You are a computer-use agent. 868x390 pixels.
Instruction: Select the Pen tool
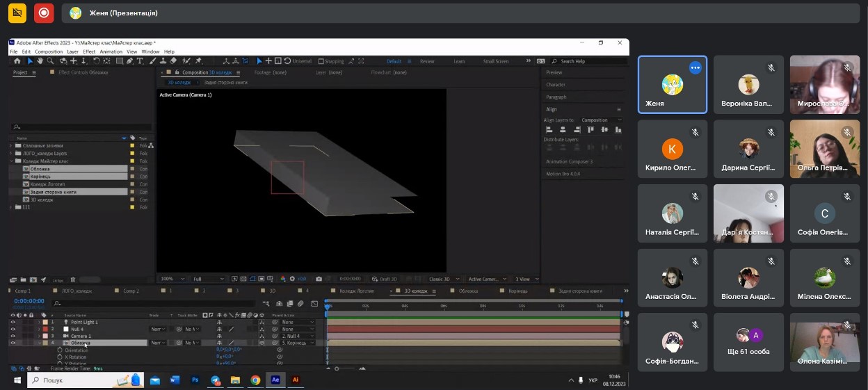tap(130, 61)
